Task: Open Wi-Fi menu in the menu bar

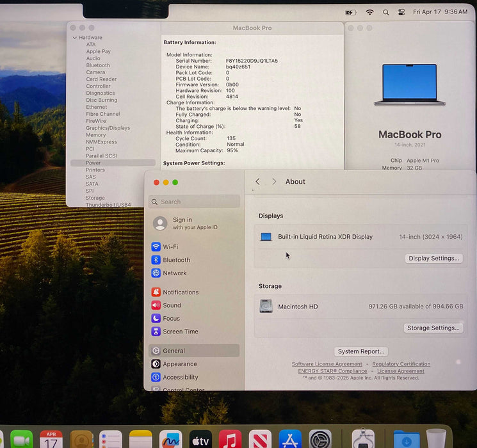Action: pos(369,12)
